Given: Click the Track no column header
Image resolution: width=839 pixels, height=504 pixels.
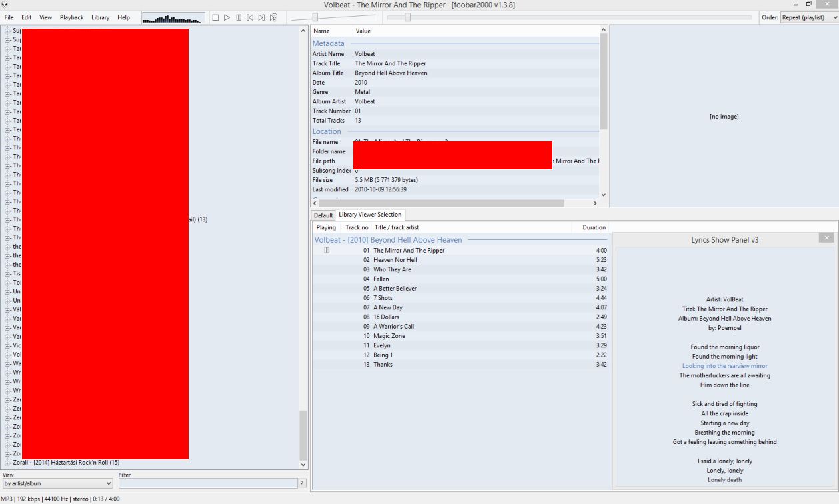Looking at the screenshot, I should 357,227.
